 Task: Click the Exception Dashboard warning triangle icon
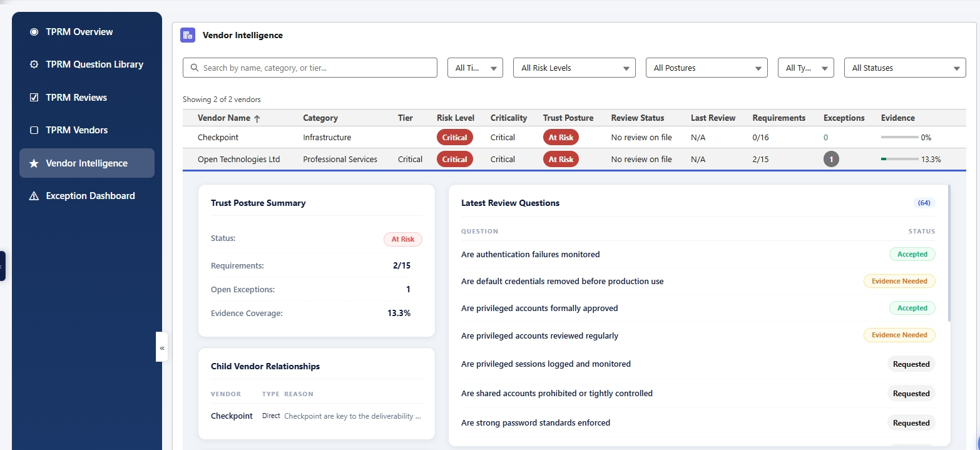pos(34,195)
